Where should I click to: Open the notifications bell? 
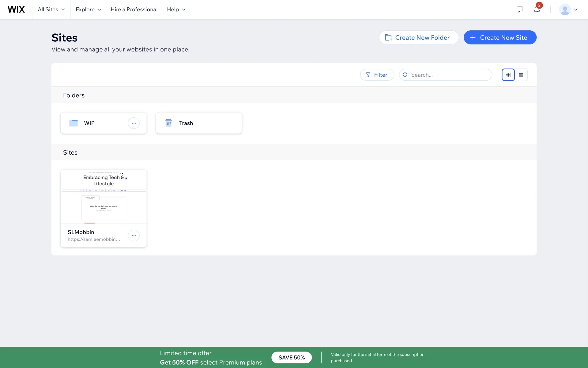pyautogui.click(x=537, y=10)
